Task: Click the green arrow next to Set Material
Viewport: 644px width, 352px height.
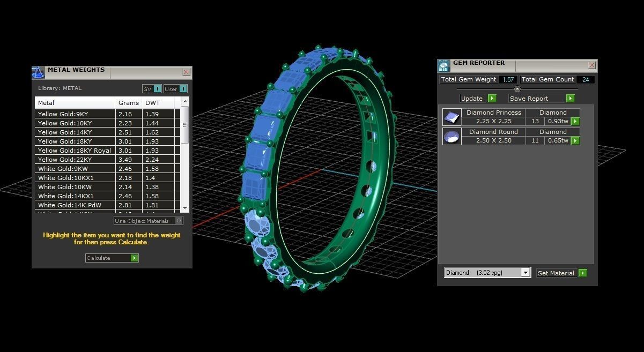Action: tap(582, 273)
